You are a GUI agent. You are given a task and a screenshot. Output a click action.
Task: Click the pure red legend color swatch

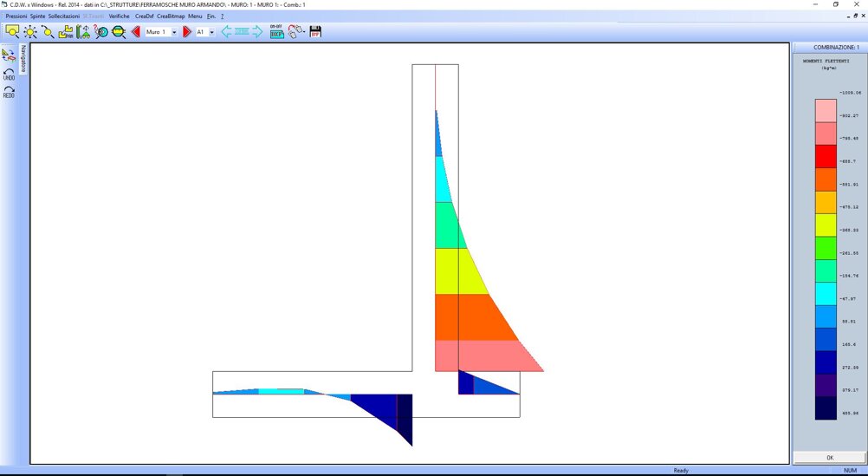(826, 156)
